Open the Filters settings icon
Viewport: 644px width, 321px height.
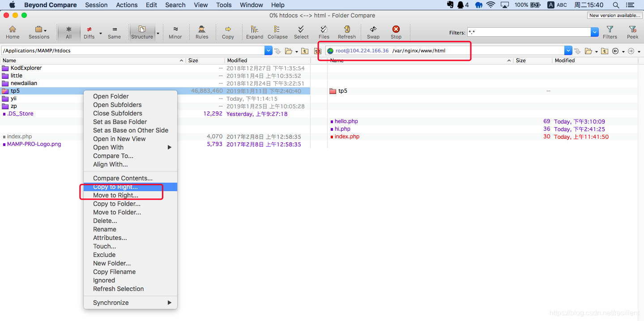[610, 32]
